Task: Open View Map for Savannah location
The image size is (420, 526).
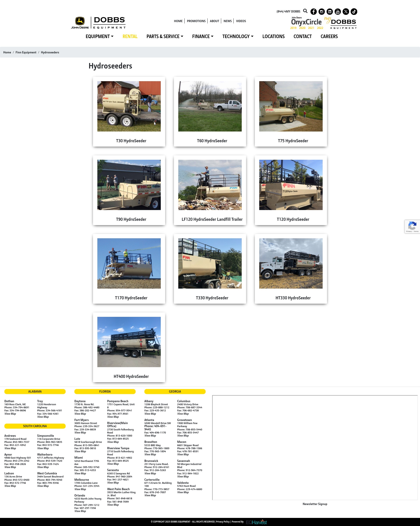Action: pyautogui.click(x=183, y=477)
